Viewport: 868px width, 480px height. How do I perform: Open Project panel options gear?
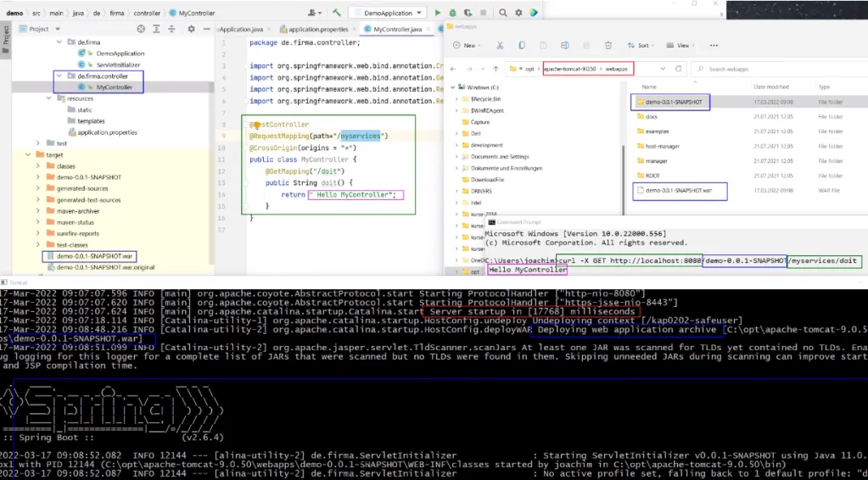(x=191, y=29)
